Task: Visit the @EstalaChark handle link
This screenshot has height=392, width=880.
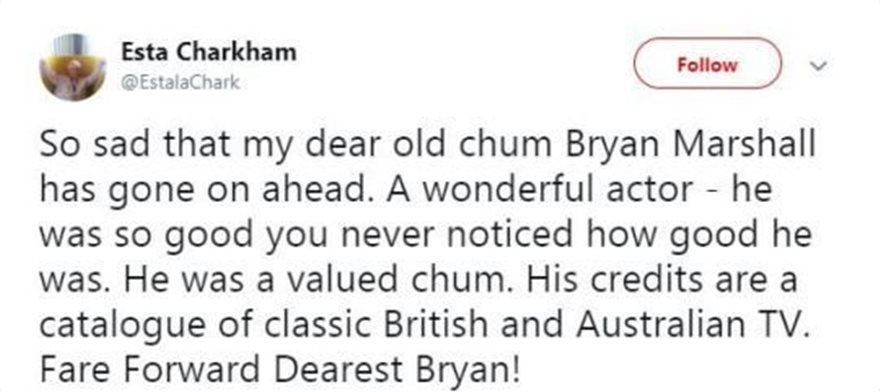Action: tap(181, 83)
